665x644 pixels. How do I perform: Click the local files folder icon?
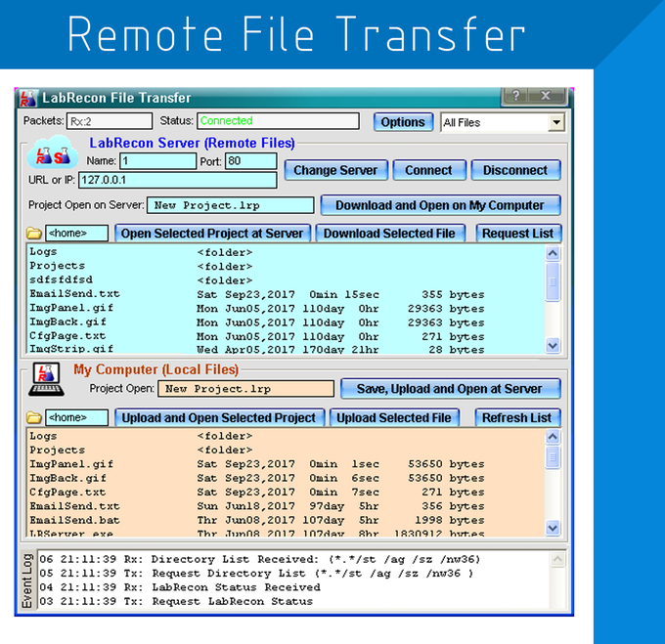[x=34, y=417]
